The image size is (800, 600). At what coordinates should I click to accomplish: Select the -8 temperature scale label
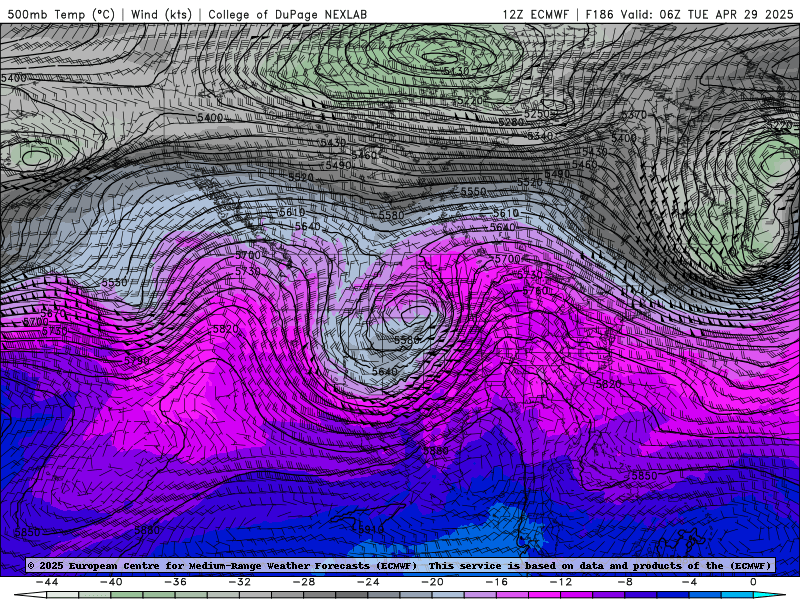tap(626, 582)
